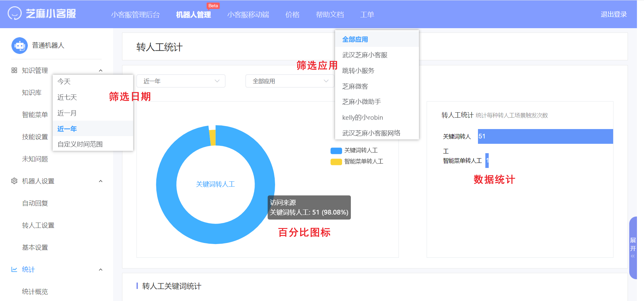Select 芝麻小微助手 in the app list
This screenshot has height=301, width=644.
tap(377, 102)
